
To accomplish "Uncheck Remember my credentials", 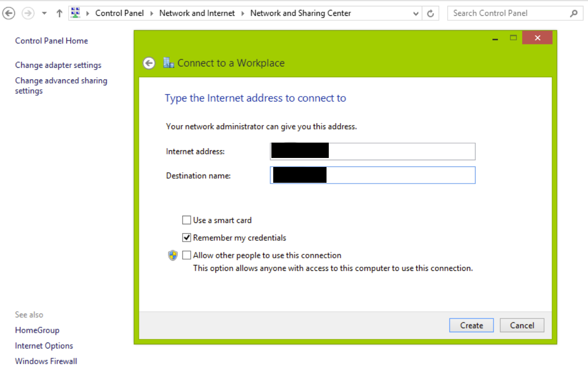I will point(187,237).
